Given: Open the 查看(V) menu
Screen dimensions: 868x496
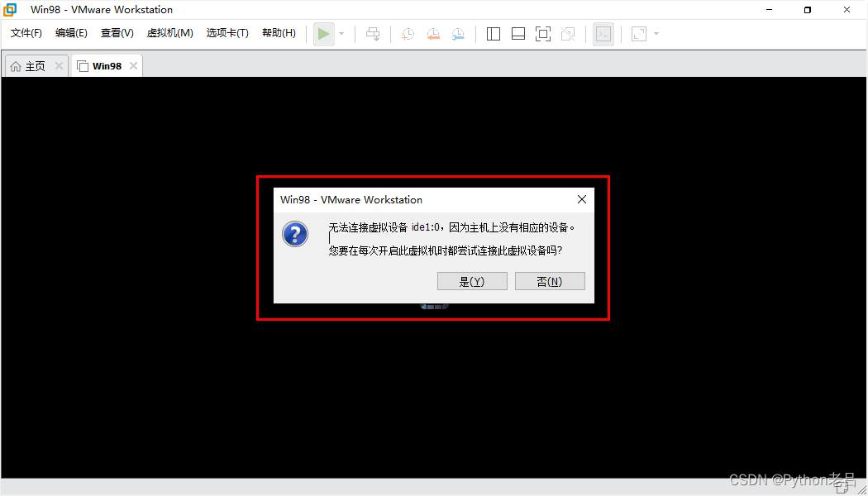Looking at the screenshot, I should pos(117,33).
